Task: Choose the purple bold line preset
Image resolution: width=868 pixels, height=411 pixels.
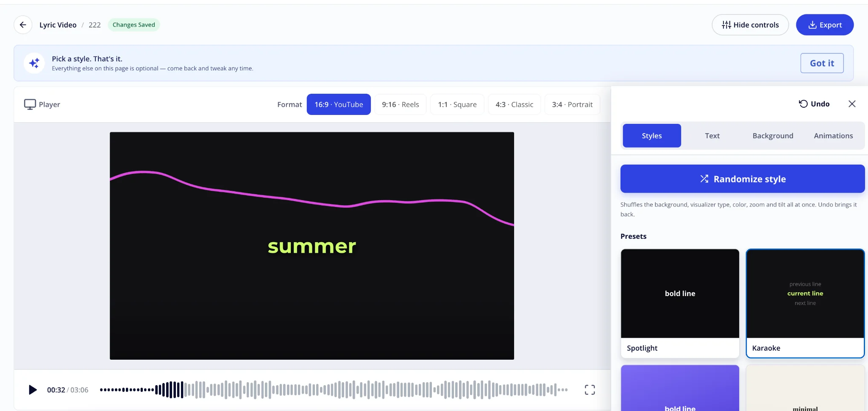Action: point(680,388)
